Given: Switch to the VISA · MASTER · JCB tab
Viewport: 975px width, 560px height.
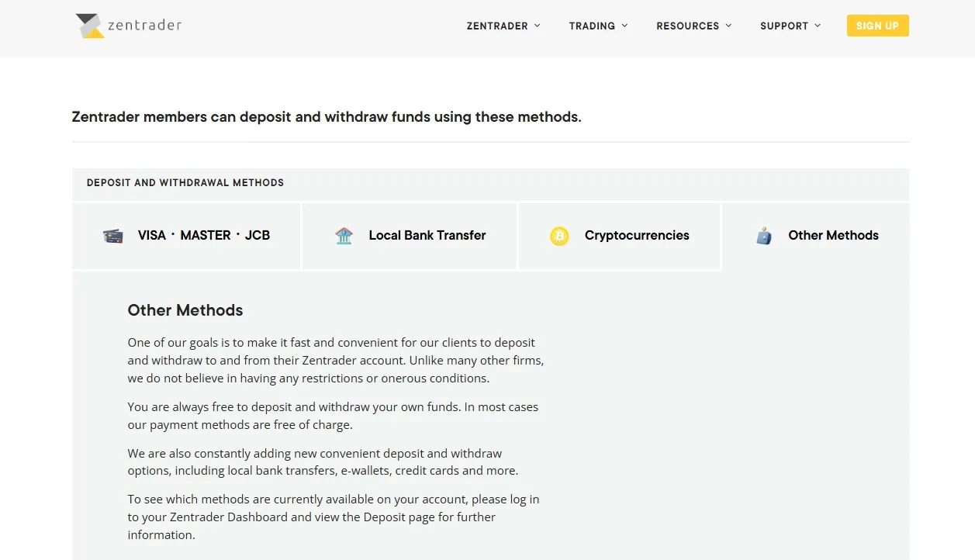Looking at the screenshot, I should pyautogui.click(x=186, y=236).
